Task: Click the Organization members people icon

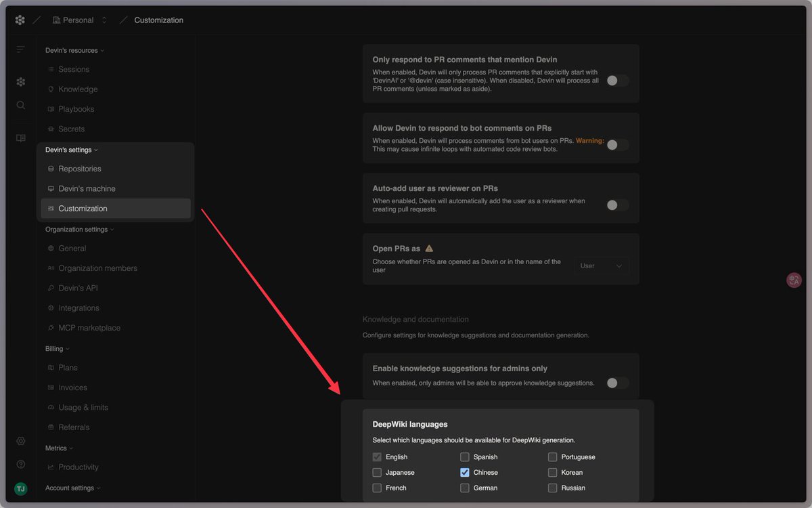Action: coord(51,268)
